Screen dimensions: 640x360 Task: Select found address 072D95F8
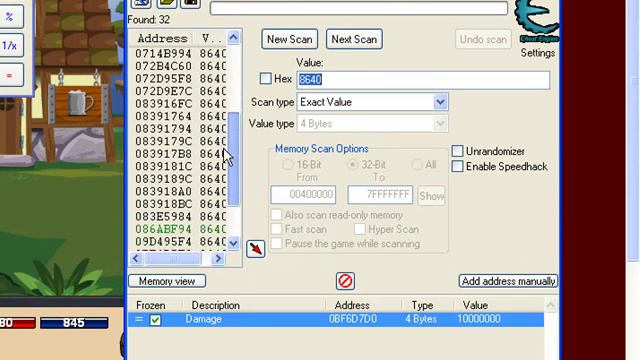point(163,79)
